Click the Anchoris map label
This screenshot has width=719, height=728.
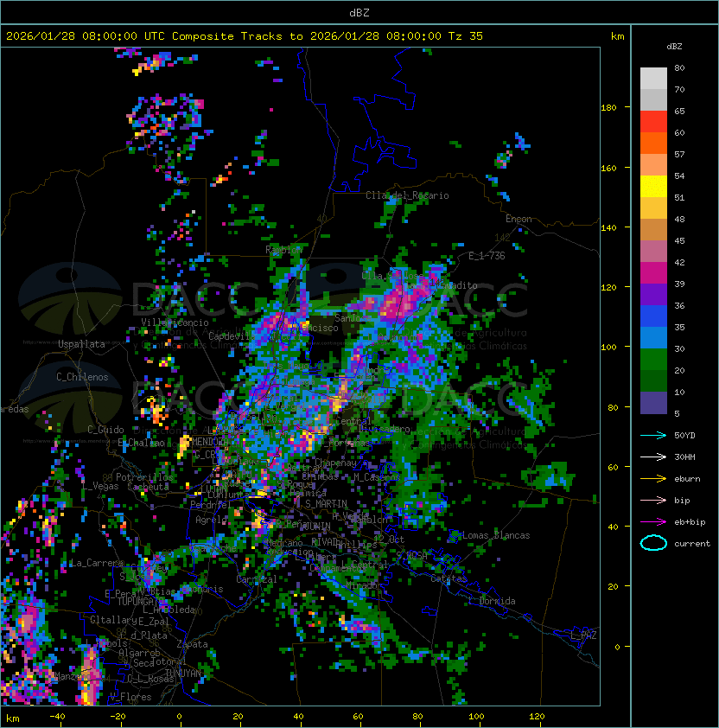click(202, 589)
